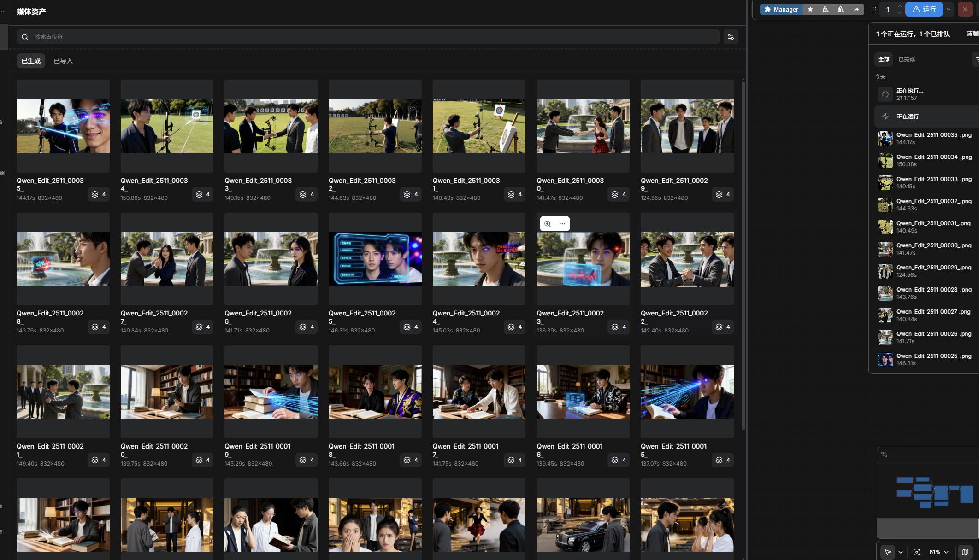Select the 已完成 tab in queue panel
Screen dimensions: 979x560
(907, 59)
